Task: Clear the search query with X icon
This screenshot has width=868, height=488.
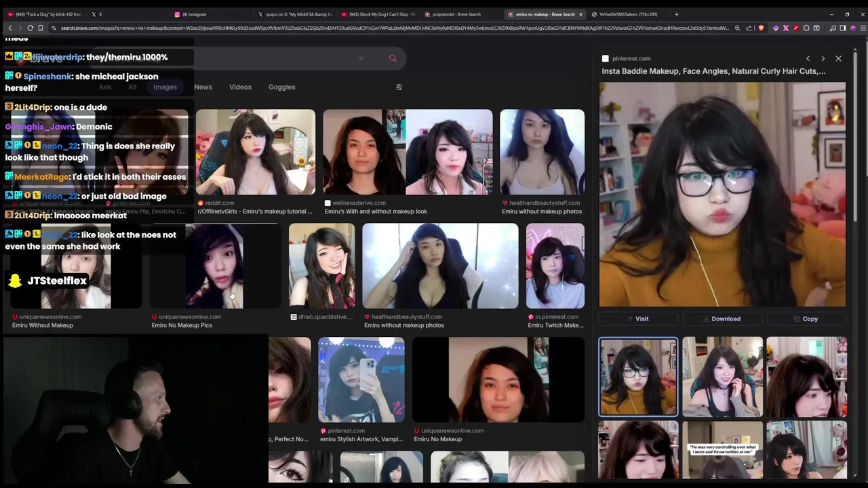Action: tap(361, 58)
